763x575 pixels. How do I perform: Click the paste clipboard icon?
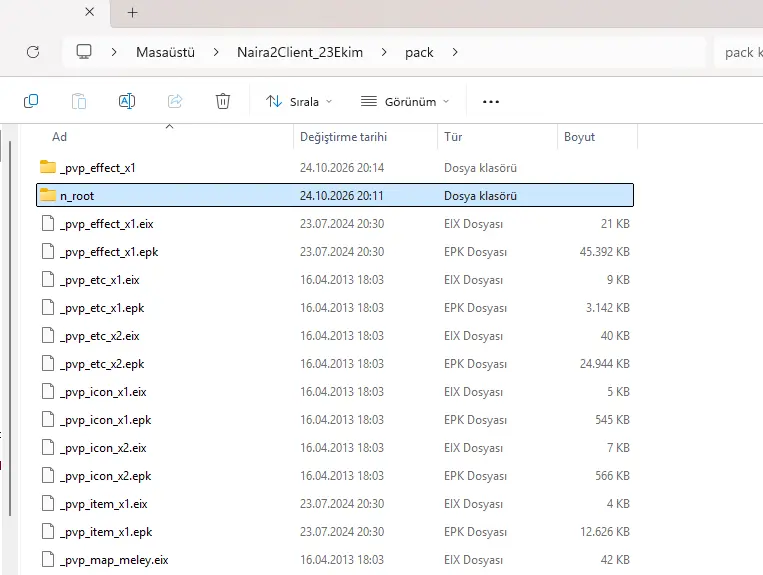pyautogui.click(x=79, y=101)
